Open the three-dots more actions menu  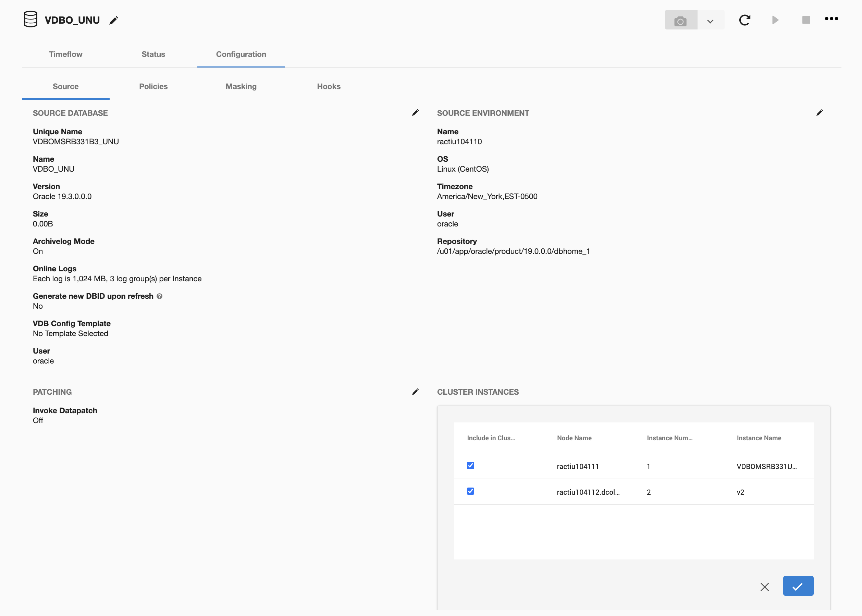click(x=831, y=19)
